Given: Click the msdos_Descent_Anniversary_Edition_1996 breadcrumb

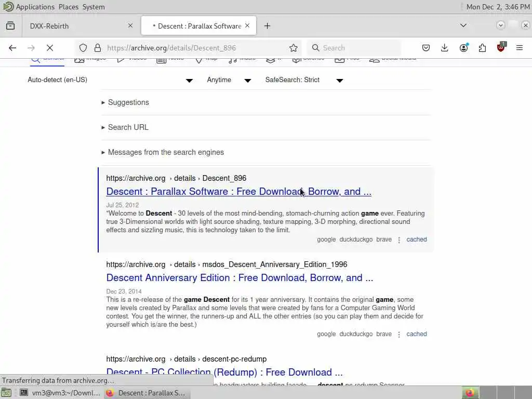Looking at the screenshot, I should pyautogui.click(x=275, y=264).
